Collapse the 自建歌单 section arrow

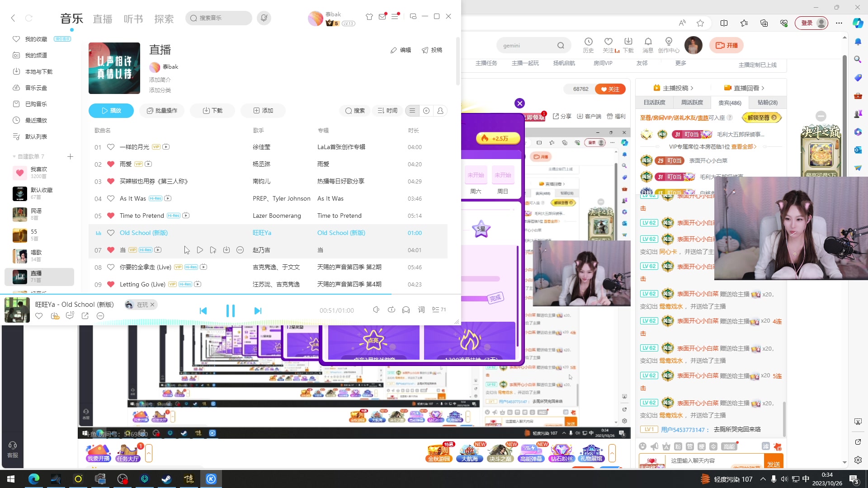(14, 157)
